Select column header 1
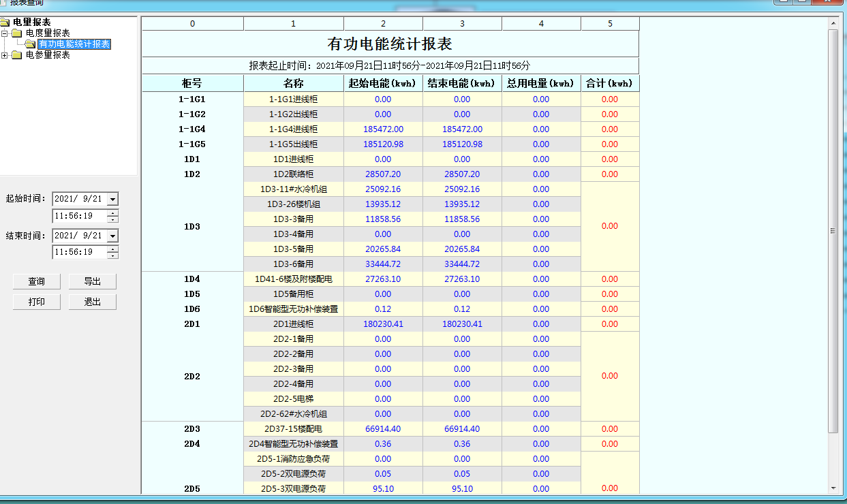847x504 pixels. (x=294, y=24)
